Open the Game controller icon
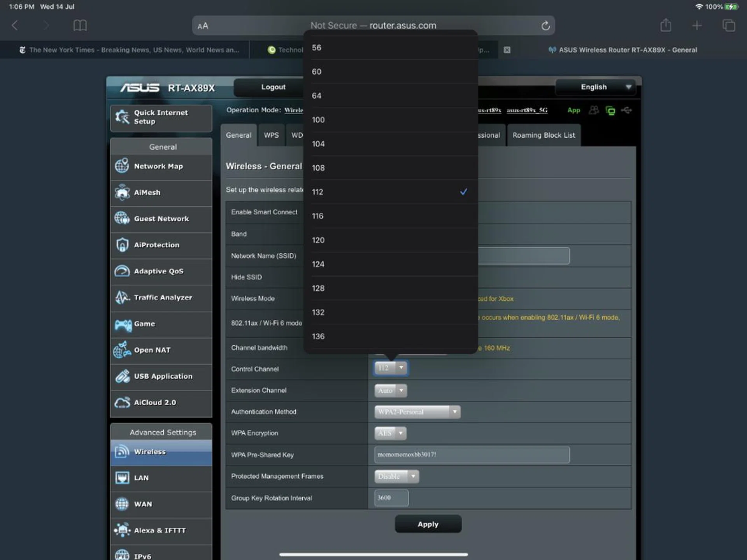Viewport: 747px width, 560px height. tap(123, 324)
